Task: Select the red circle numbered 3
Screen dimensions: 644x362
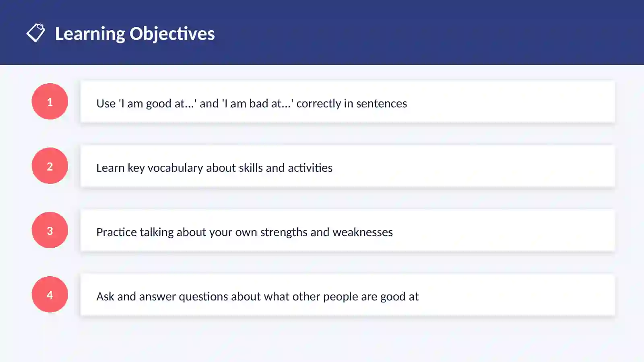Action: tap(50, 230)
